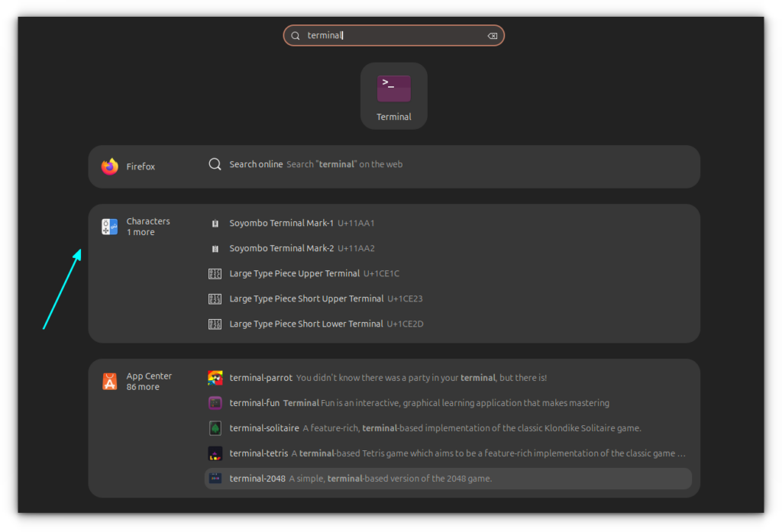Viewport: 782px width, 532px height.
Task: Open the App Center icon
Action: pyautogui.click(x=110, y=382)
